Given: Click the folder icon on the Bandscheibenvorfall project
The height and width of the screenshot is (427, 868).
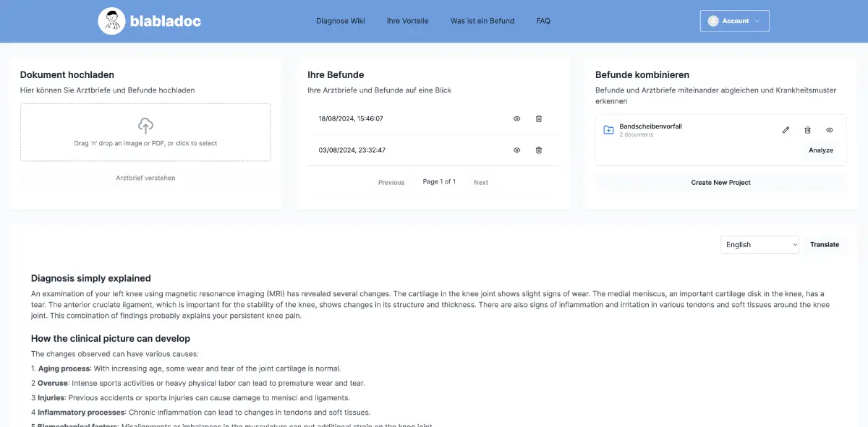Looking at the screenshot, I should coord(608,129).
